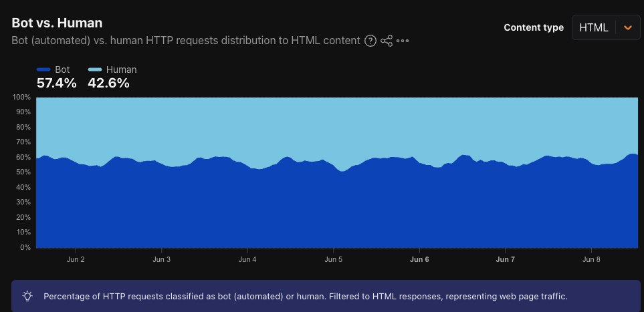Screen dimensions: 644x312
Task: Click the Content type label
Action: pyautogui.click(x=534, y=27)
